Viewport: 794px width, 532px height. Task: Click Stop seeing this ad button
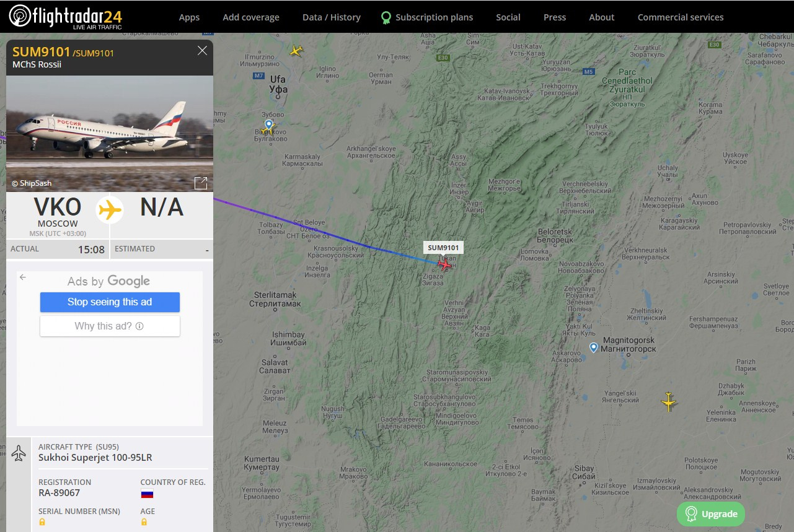(x=110, y=302)
